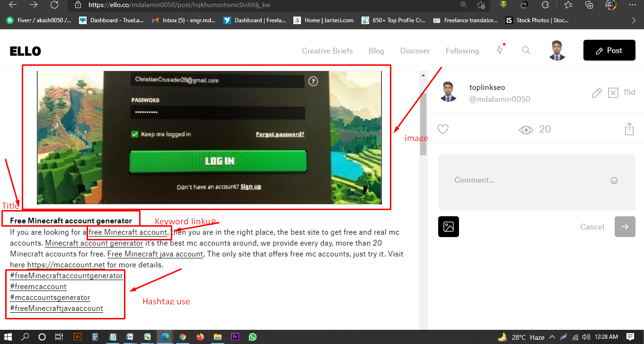Attach an image to the comment
This screenshot has width=644, height=344.
click(x=449, y=227)
